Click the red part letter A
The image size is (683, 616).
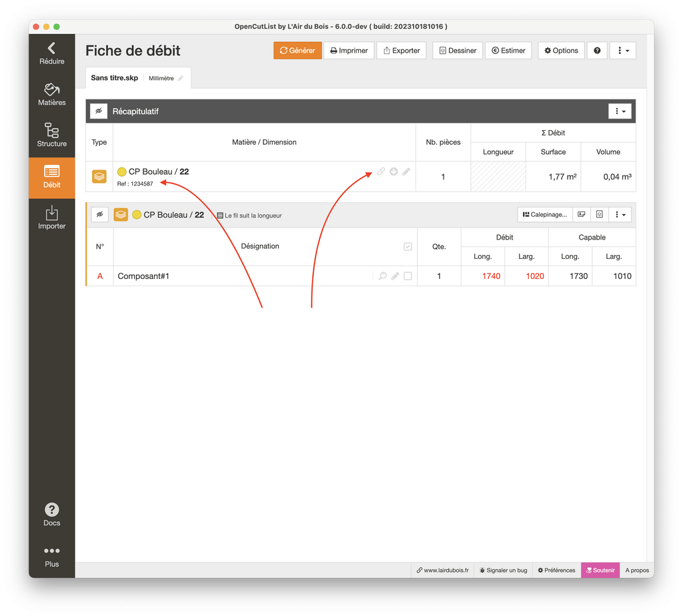tap(100, 276)
